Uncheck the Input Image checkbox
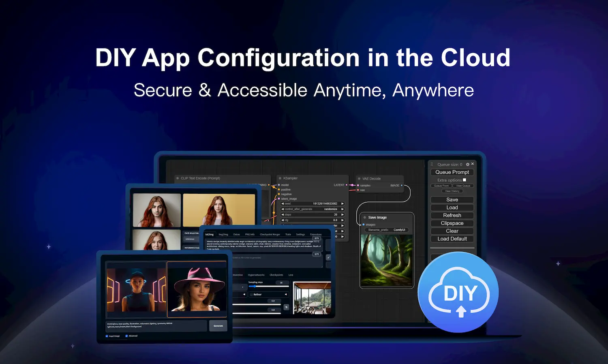The width and height of the screenshot is (608, 364). click(x=107, y=336)
